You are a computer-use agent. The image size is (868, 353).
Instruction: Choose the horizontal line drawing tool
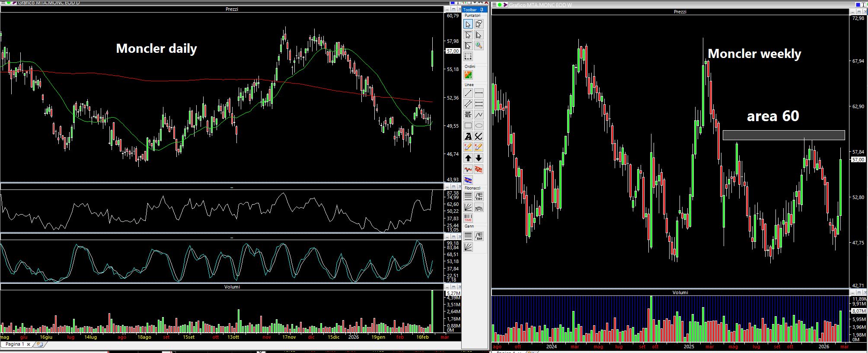point(479,93)
